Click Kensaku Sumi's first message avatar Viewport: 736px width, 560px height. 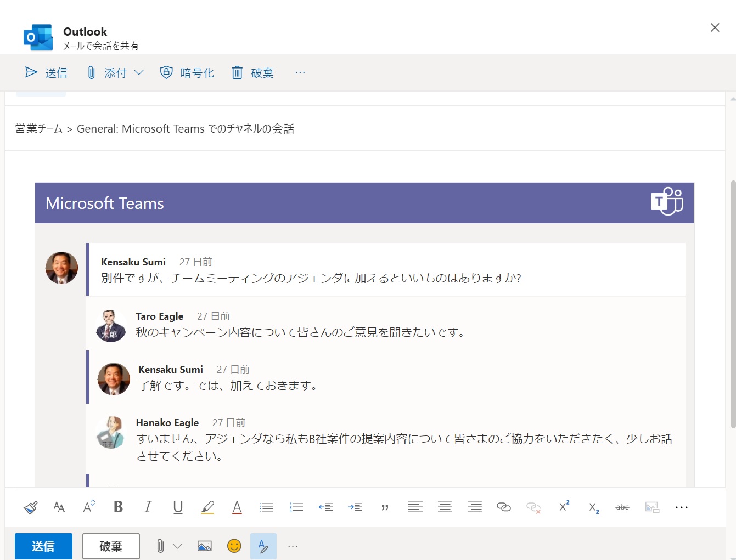coord(61,268)
